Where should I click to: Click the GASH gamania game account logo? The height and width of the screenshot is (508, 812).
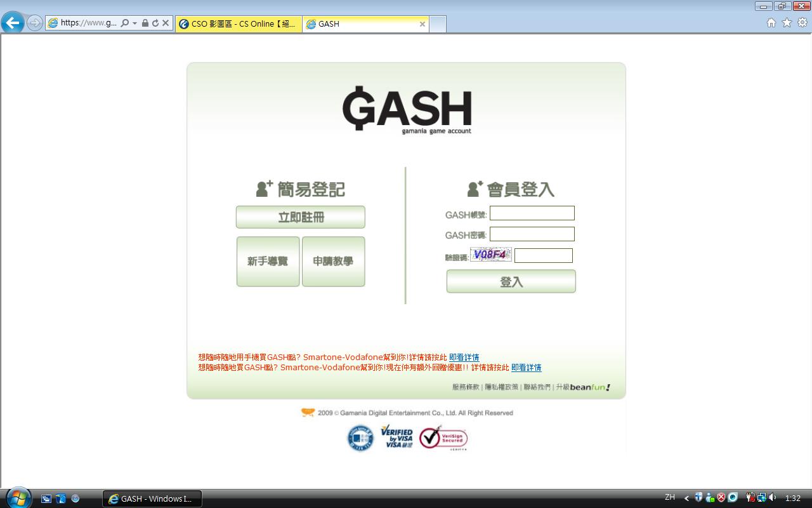point(407,110)
